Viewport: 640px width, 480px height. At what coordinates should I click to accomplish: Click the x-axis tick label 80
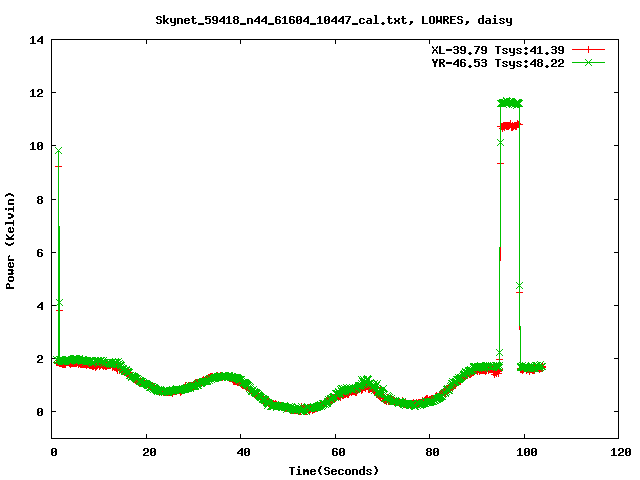click(432, 452)
